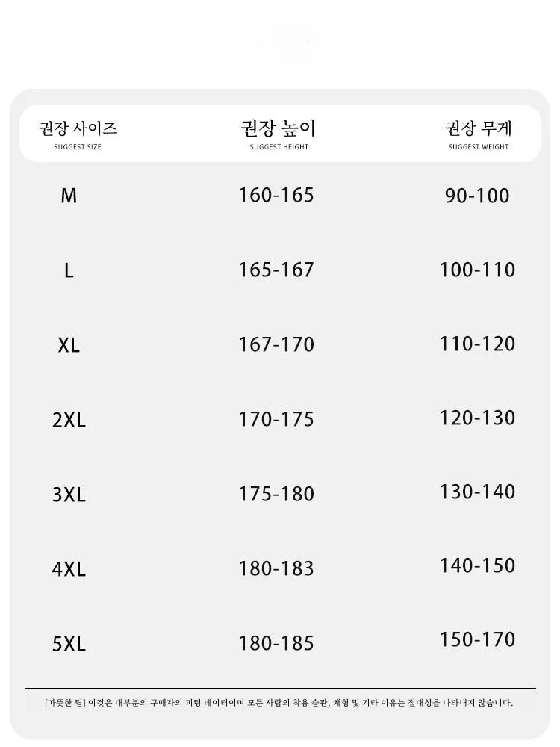The height and width of the screenshot is (747, 560).
Task: Click the 90-100 weight value
Action: [477, 196]
